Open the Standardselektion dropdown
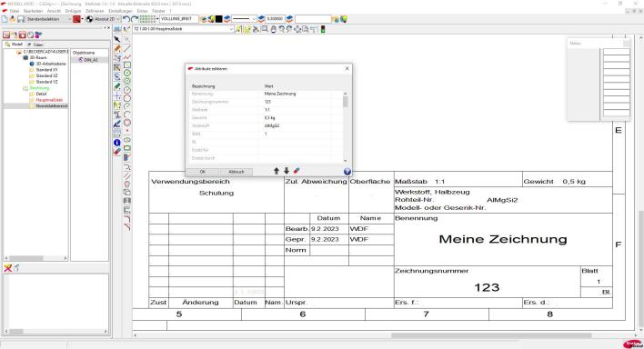This screenshot has height=349, width=644. (x=49, y=19)
